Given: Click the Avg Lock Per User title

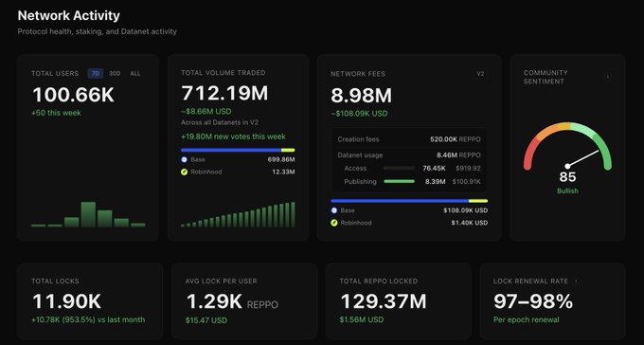Looking at the screenshot, I should pyautogui.click(x=221, y=281).
